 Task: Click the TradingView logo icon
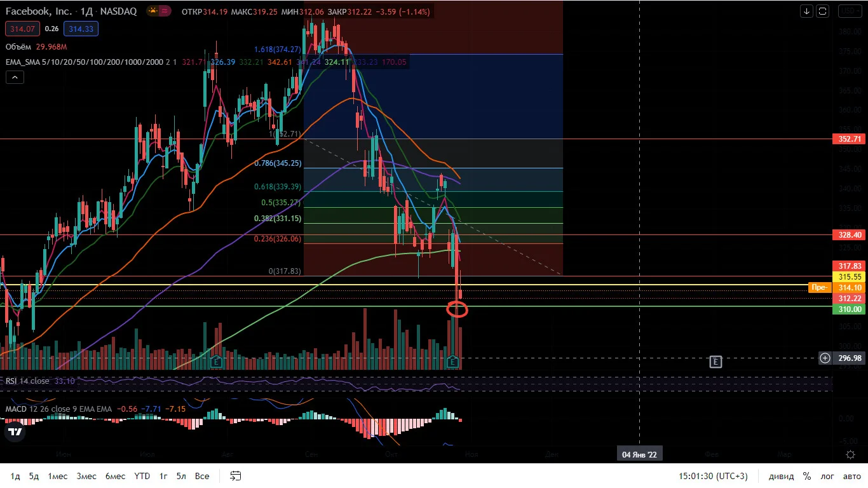pos(15,431)
